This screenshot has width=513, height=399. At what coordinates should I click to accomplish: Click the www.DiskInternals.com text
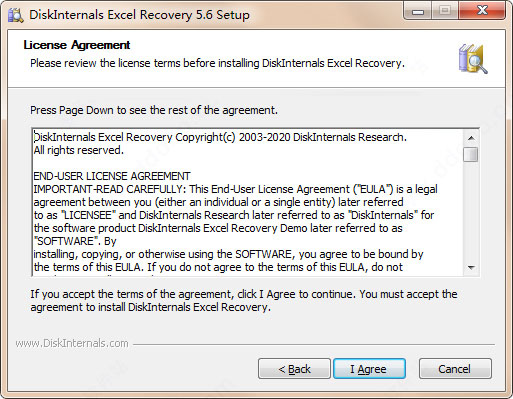pos(72,343)
